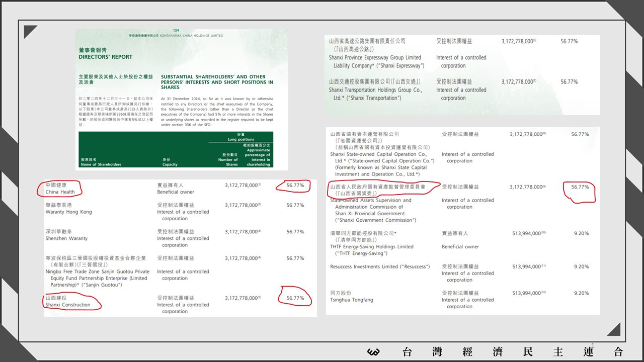Click the Substantial Shareholders' section heading
This screenshot has height=362, width=644.
point(217,82)
